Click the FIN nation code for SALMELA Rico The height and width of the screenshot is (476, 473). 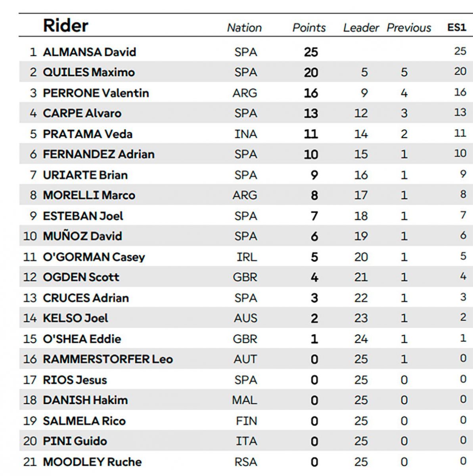click(x=246, y=421)
